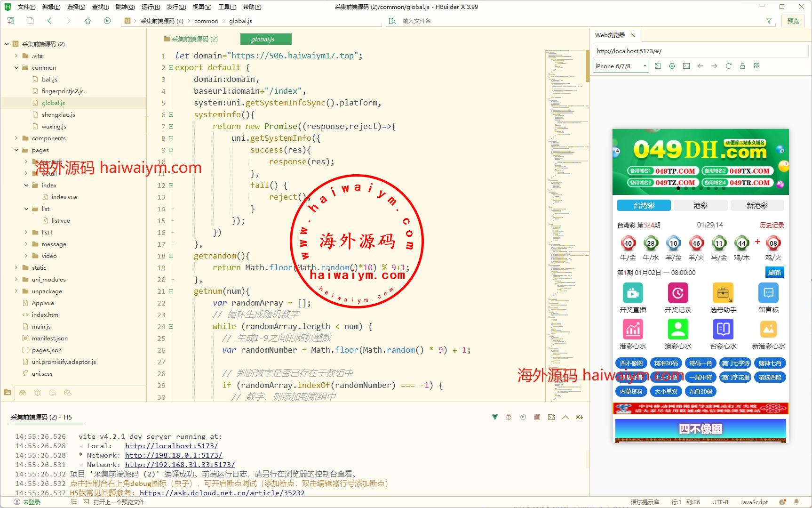Open the http://localhost:5173/ link in the console
This screenshot has height=508, width=812.
[171, 446]
